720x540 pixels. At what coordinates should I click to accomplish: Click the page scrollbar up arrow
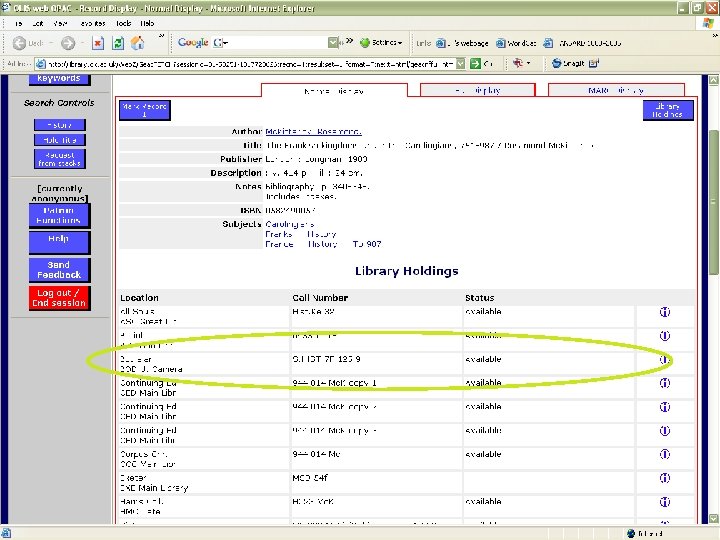713,80
